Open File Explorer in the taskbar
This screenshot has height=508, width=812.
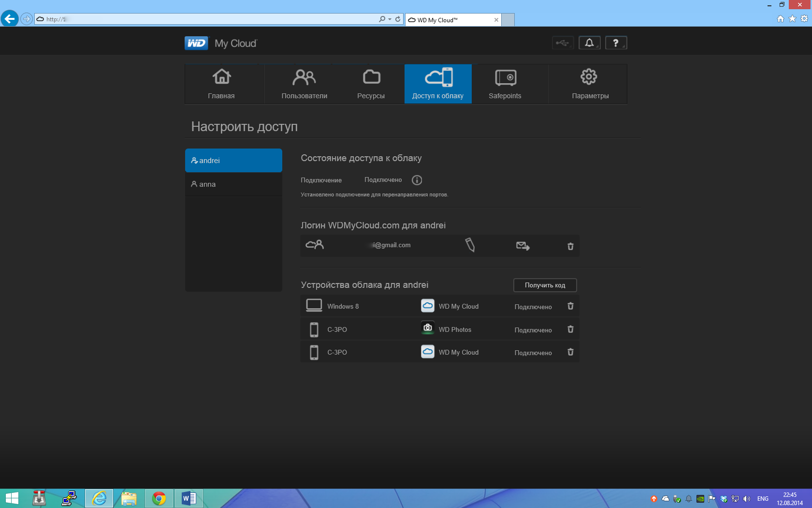click(x=129, y=498)
